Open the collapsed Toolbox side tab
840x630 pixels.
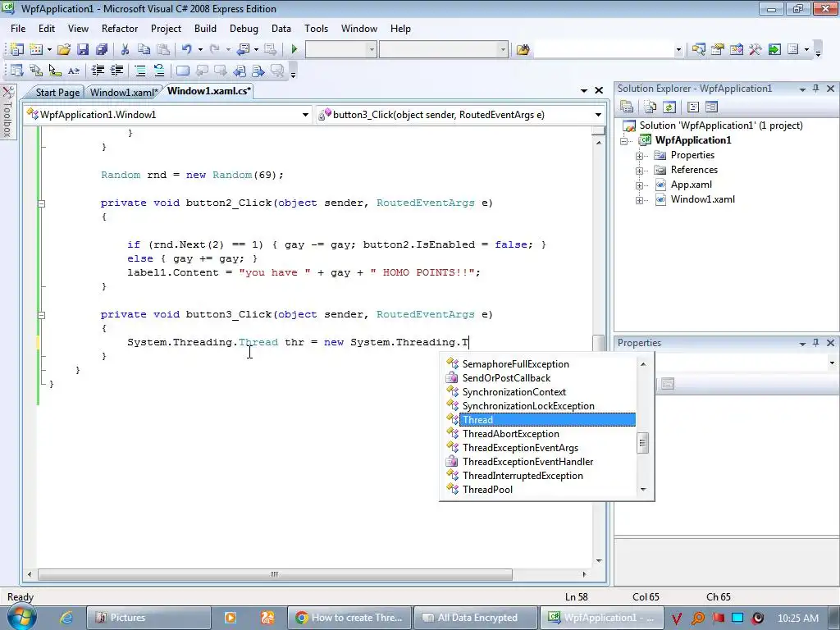7,112
